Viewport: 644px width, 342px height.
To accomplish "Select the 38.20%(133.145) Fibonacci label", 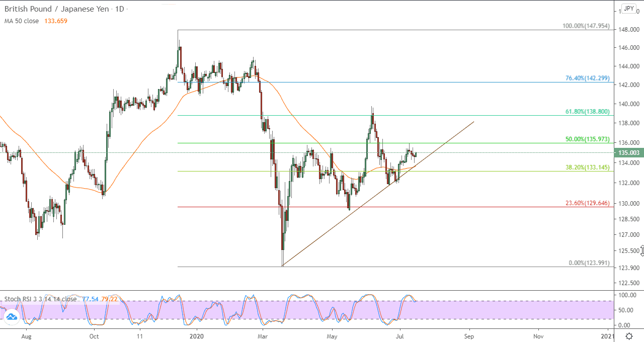I will (x=587, y=167).
